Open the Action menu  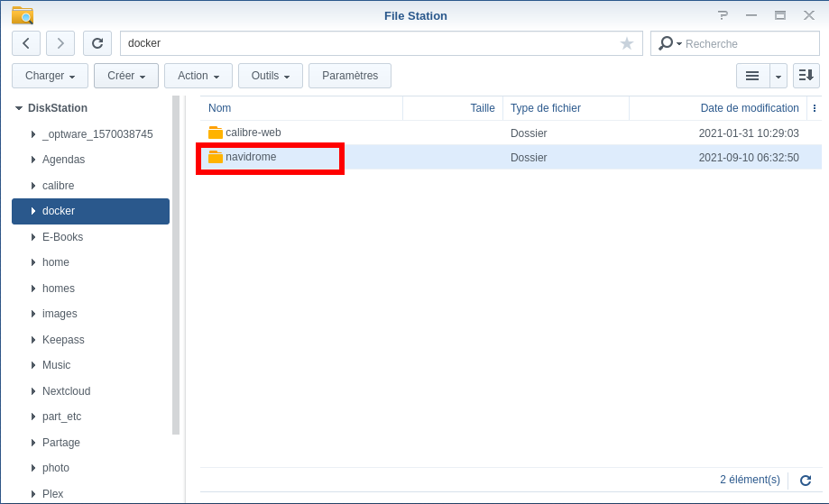click(198, 76)
